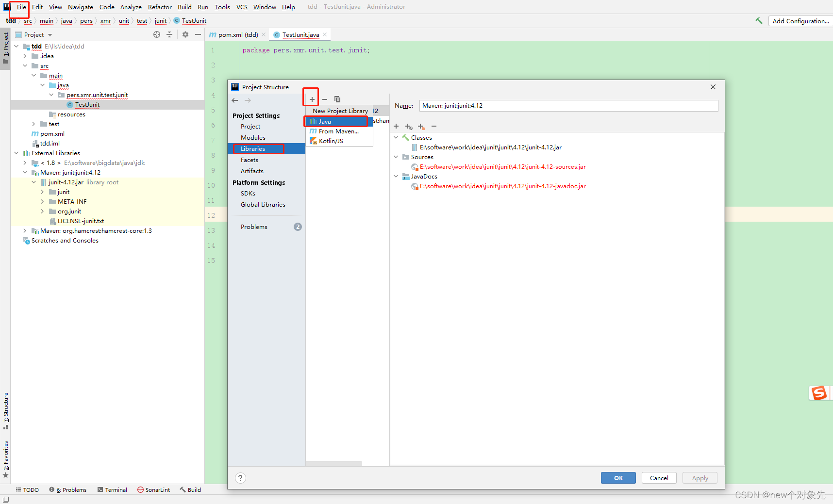833x504 pixels.
Task: Expand the META-INF folder in junit jar
Action: click(42, 202)
